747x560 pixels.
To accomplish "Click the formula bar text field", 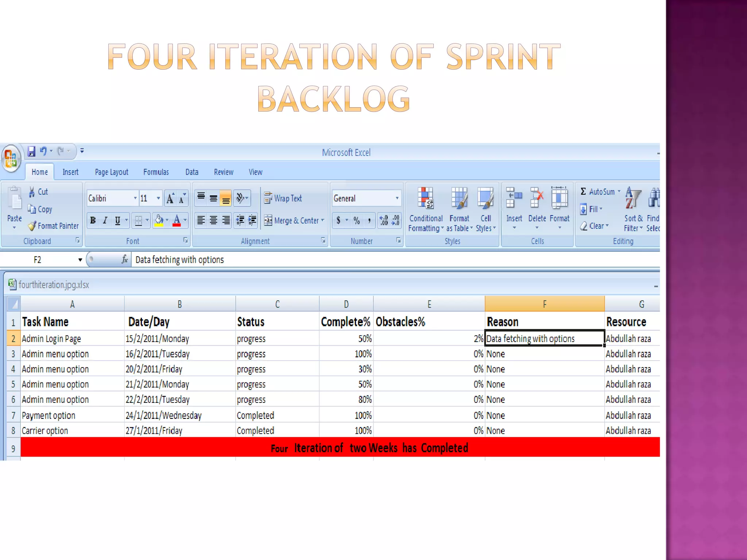I will point(365,260).
